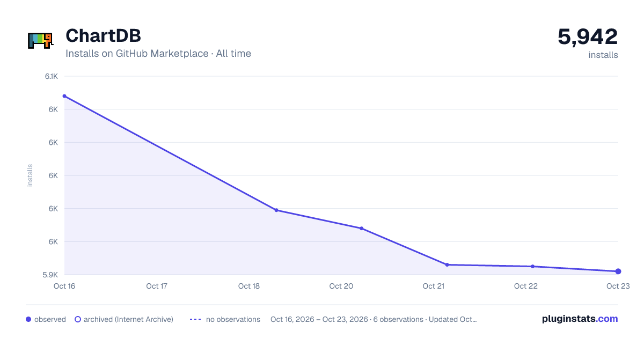Screen dimensions: 644x338
Task: Click the 'observed' legend text
Action: (x=50, y=319)
